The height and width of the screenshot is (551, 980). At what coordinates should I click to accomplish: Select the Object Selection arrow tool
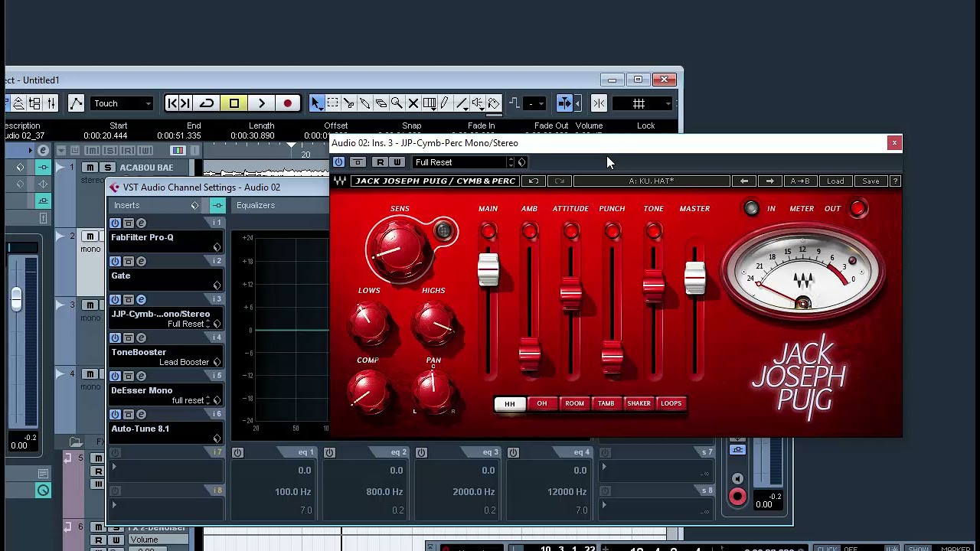point(316,103)
